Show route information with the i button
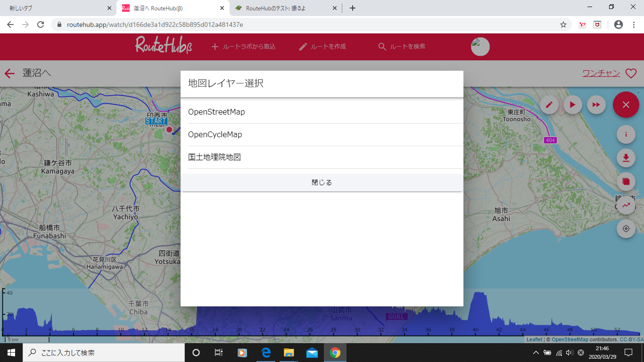 pyautogui.click(x=626, y=134)
